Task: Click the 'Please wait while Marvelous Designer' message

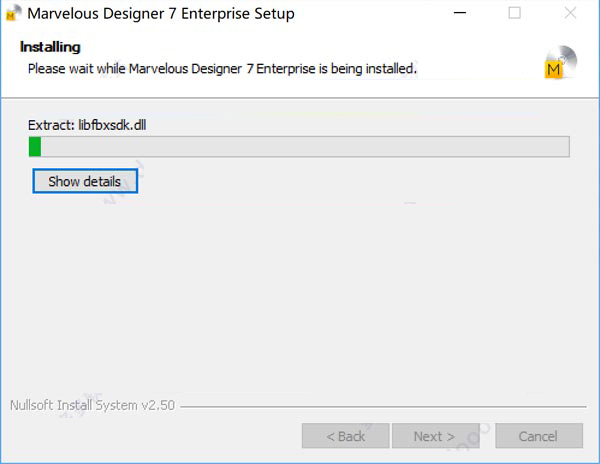Action: tap(221, 68)
